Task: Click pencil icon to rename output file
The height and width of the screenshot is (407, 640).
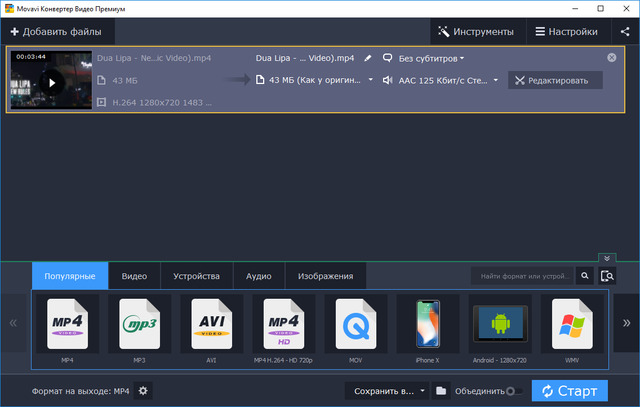Action: click(x=368, y=58)
